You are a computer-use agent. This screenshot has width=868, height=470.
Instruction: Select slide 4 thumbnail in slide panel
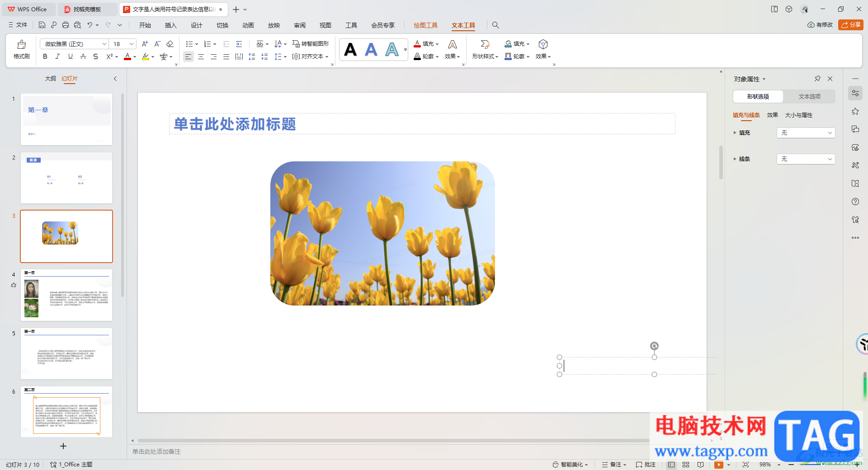pos(66,295)
